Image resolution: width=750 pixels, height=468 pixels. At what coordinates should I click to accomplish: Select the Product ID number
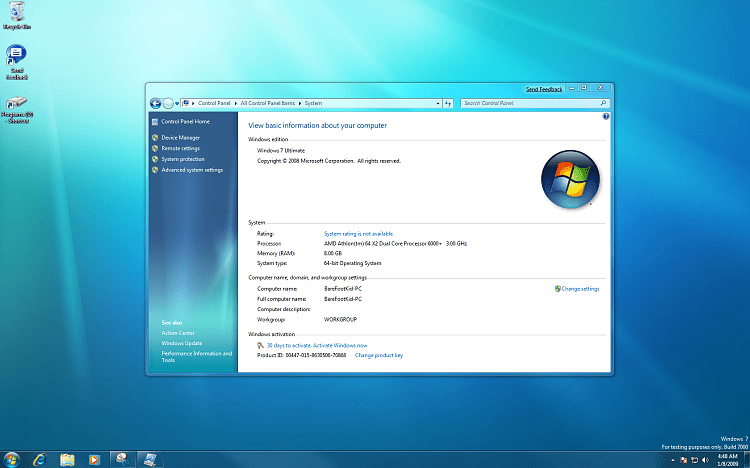click(316, 356)
